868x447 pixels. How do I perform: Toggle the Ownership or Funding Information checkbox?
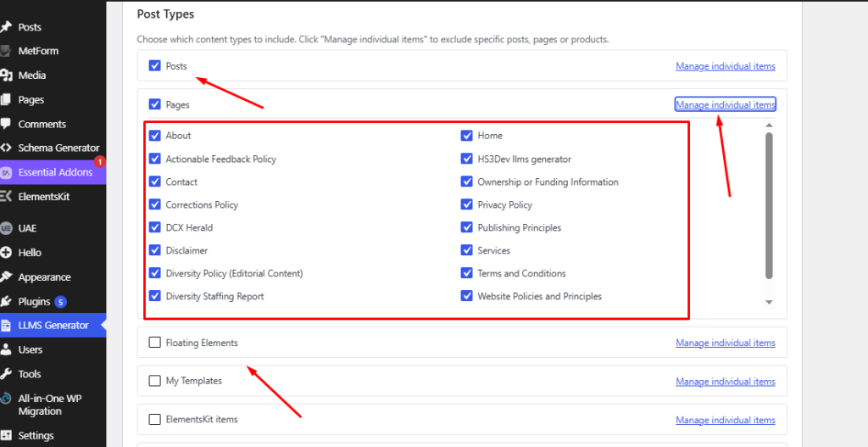(467, 182)
